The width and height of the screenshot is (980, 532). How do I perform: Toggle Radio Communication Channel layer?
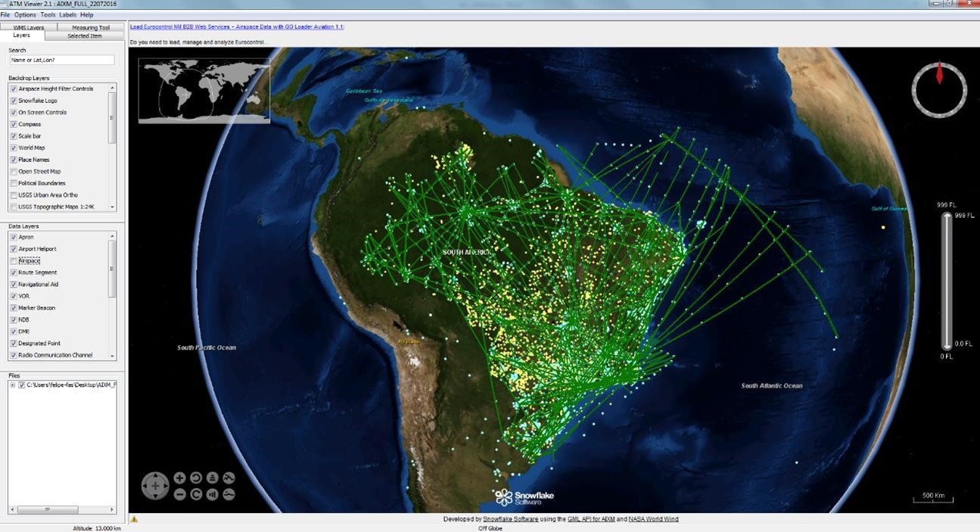pyautogui.click(x=14, y=355)
